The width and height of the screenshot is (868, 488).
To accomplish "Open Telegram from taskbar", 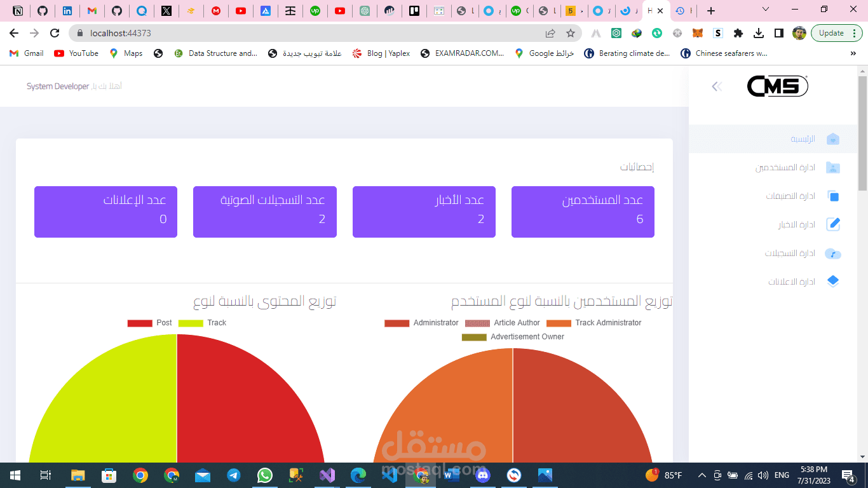I will (234, 475).
